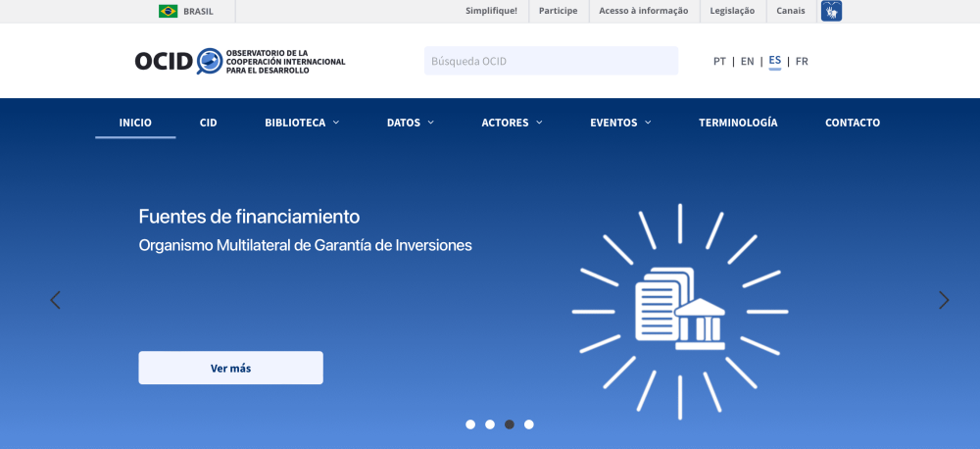
Task: Switch site language to FR
Action: point(802,61)
